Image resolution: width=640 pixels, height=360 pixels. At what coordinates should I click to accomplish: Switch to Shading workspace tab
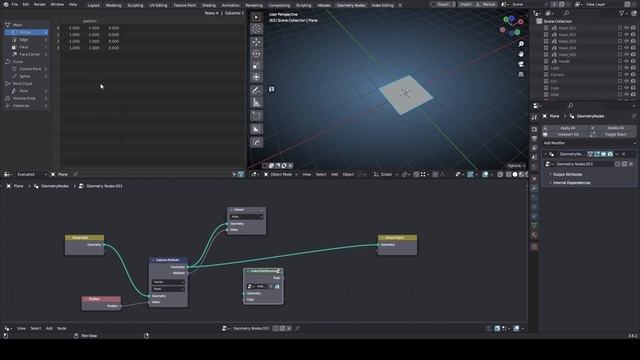click(x=209, y=5)
